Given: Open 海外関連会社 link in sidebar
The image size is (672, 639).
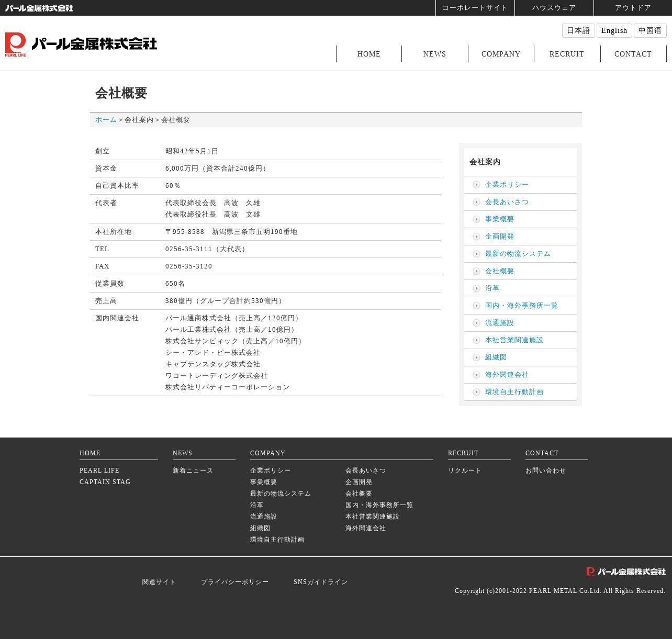Looking at the screenshot, I should (x=507, y=375).
